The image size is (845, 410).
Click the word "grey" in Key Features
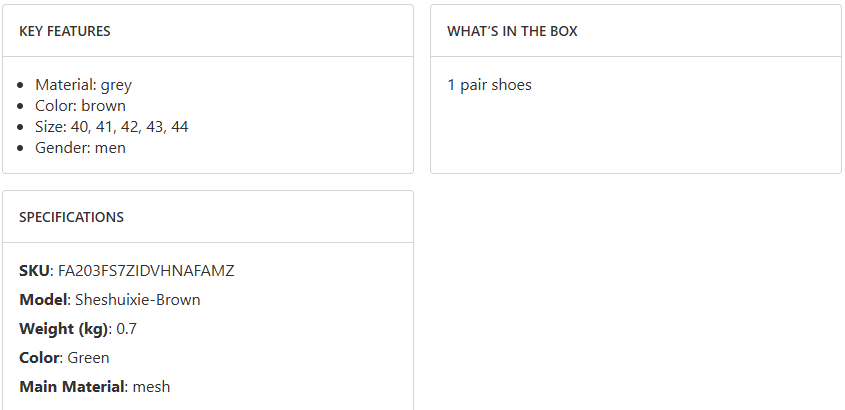pyautogui.click(x=116, y=85)
